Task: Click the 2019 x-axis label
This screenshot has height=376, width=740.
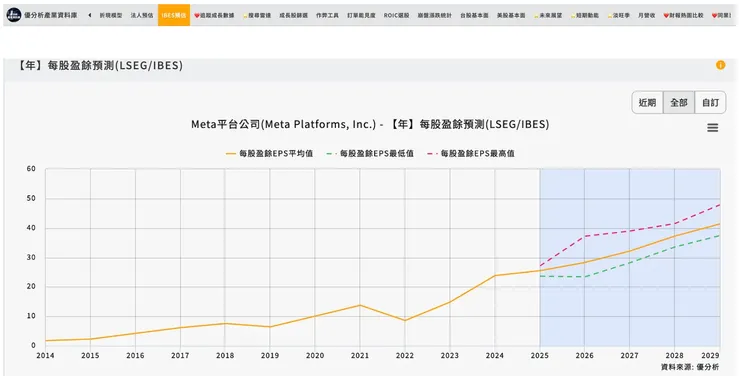Action: pyautogui.click(x=270, y=355)
